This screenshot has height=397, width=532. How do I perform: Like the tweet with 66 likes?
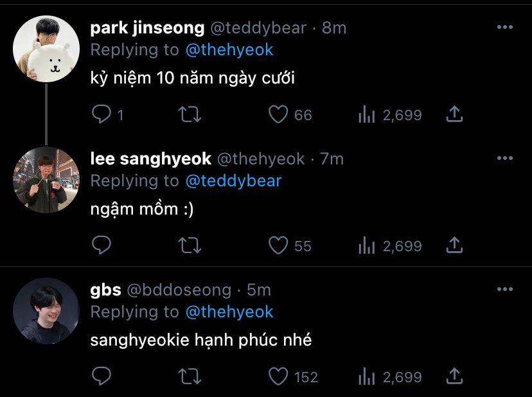click(x=278, y=114)
